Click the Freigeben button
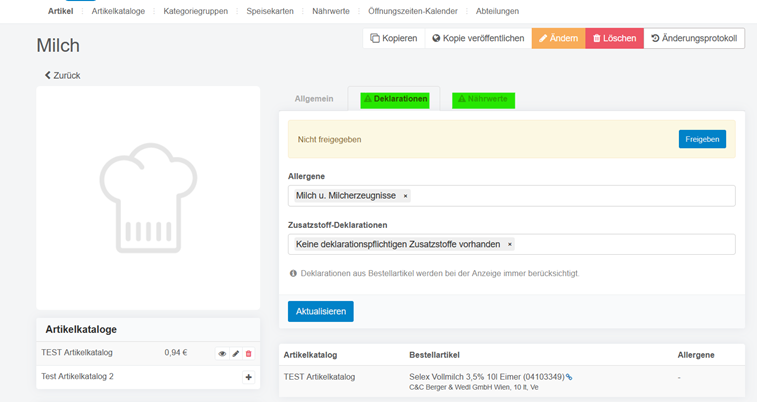Screen dimensions: 757x402 702,139
